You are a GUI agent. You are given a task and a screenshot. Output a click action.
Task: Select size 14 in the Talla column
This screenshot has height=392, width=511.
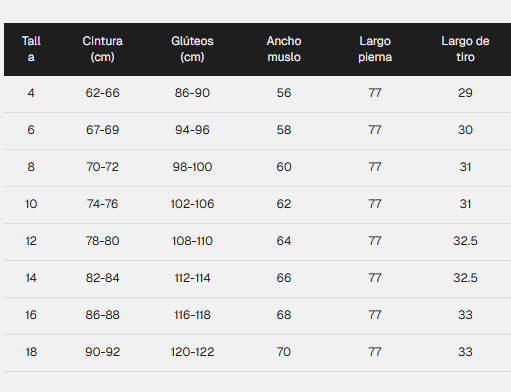31,278
